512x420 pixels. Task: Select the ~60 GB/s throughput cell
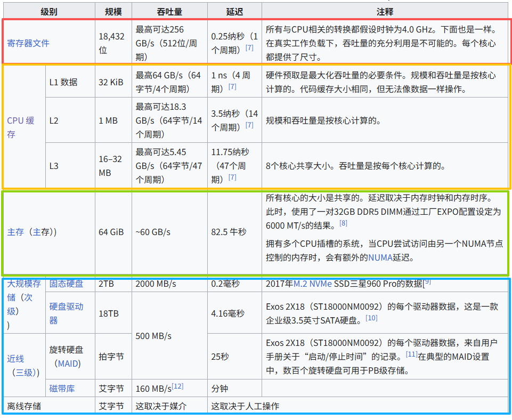169,232
